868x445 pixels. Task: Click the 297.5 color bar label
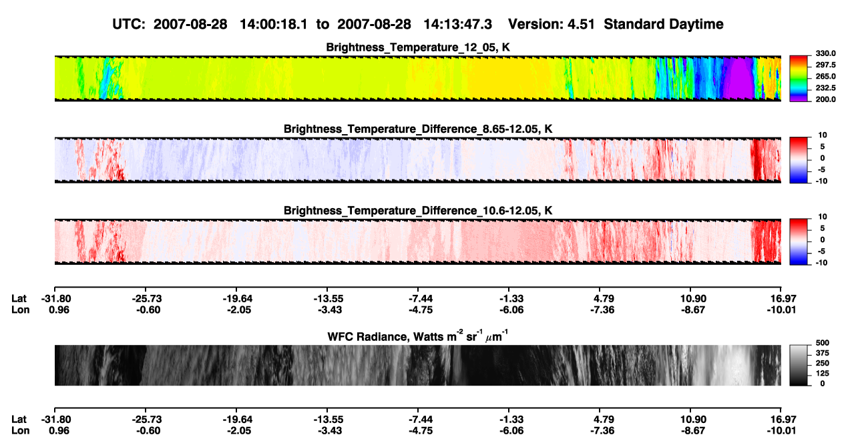coord(825,65)
